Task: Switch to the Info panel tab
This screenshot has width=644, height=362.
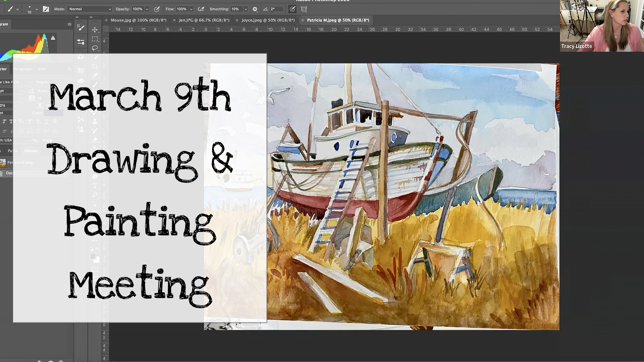Action: coord(42,69)
